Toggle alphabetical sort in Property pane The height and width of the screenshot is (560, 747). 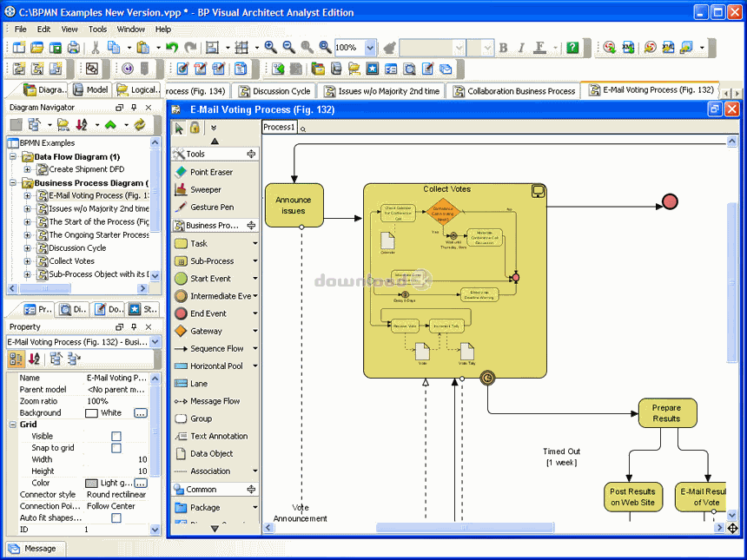coord(34,359)
